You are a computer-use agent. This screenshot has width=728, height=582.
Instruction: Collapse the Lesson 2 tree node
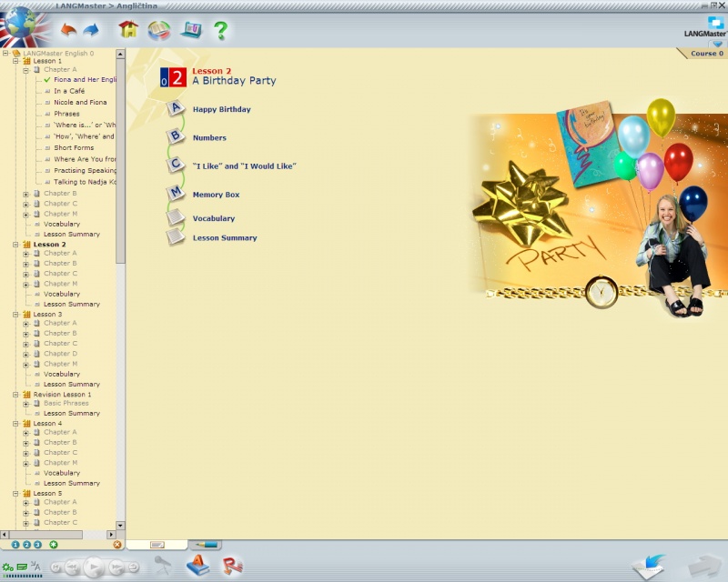coord(15,245)
